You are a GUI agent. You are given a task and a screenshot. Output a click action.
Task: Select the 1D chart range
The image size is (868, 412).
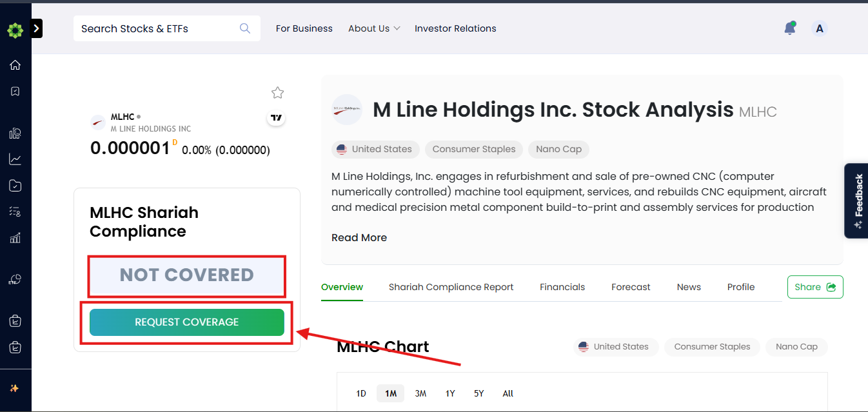(361, 393)
